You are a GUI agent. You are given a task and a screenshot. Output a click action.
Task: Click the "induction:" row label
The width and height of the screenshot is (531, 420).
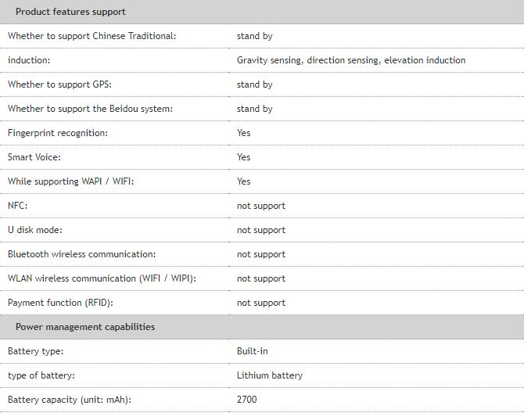click(x=29, y=60)
